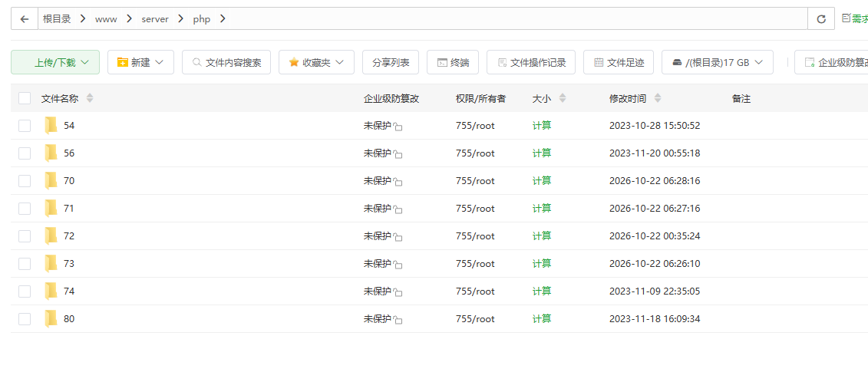Check the box for folder 73
The image size is (868, 382).
coord(25,264)
